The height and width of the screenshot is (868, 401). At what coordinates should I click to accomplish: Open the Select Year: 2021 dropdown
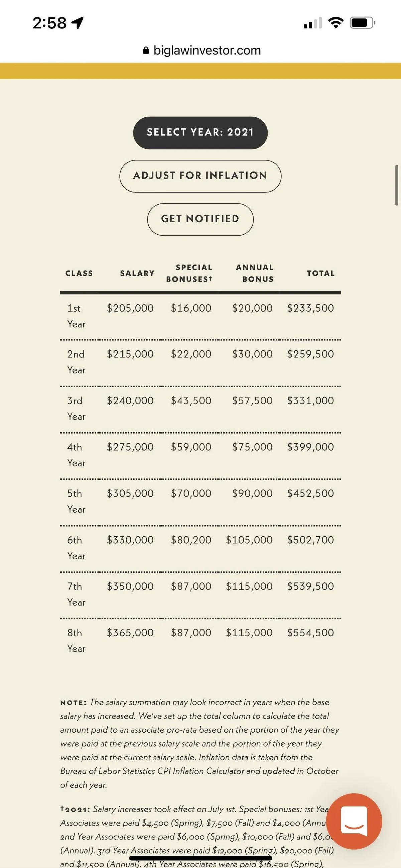point(200,132)
